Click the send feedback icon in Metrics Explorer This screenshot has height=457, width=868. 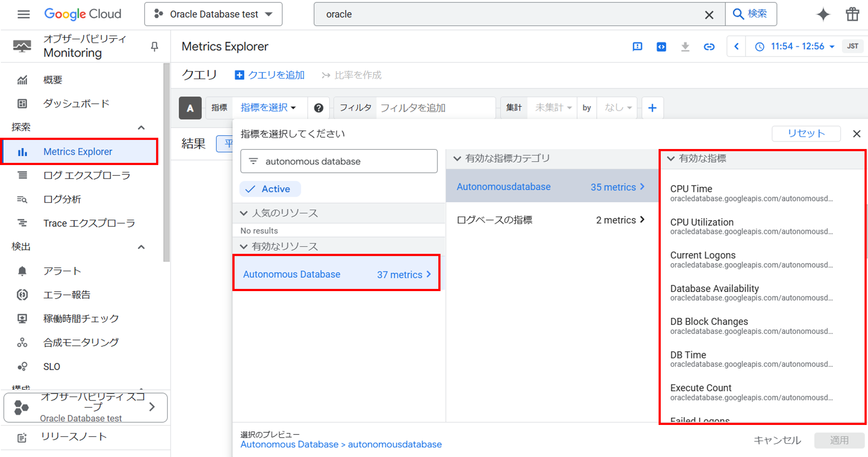tap(637, 46)
